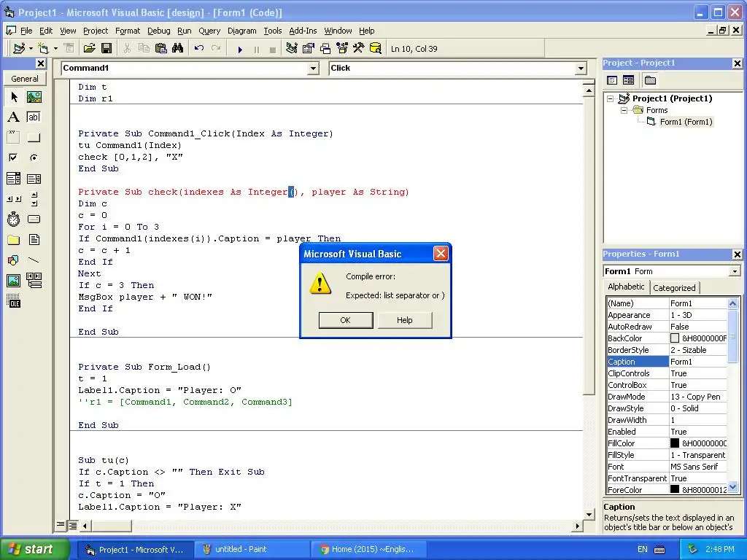Select the OLE control tool

[x=14, y=301]
